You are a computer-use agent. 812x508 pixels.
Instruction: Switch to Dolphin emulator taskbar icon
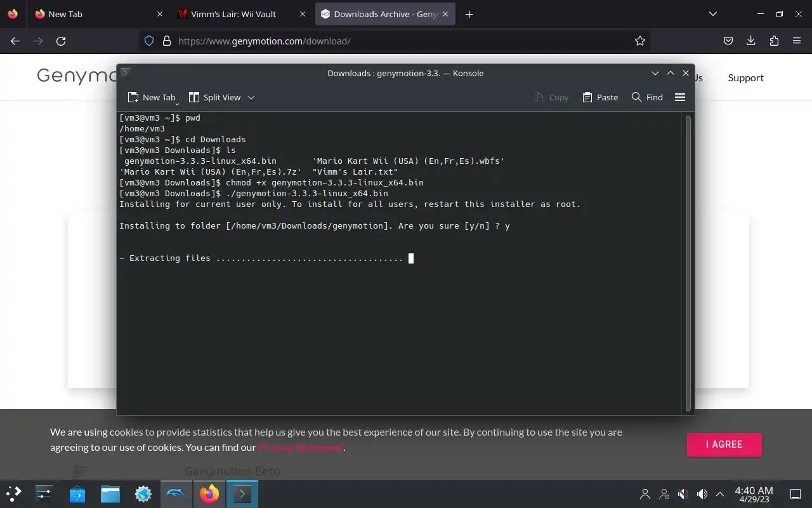176,493
